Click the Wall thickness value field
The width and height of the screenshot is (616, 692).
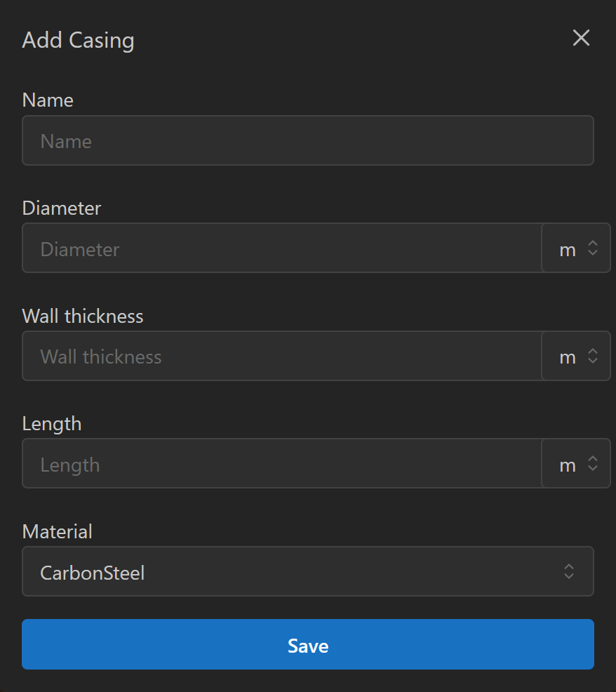[x=281, y=356]
